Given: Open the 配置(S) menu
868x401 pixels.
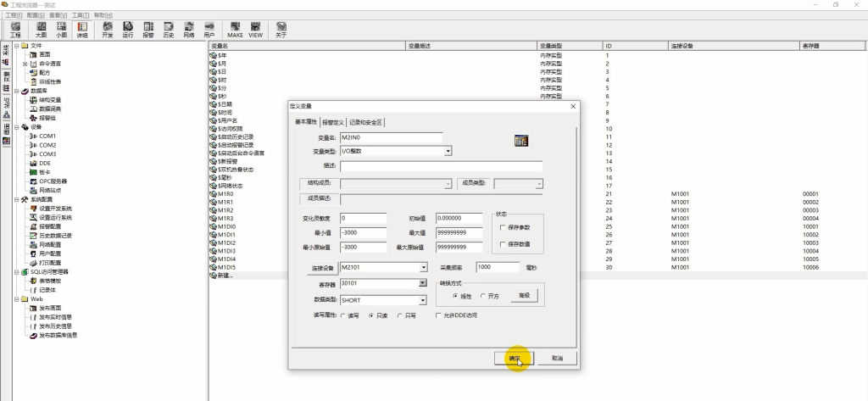Looking at the screenshot, I should tap(36, 15).
